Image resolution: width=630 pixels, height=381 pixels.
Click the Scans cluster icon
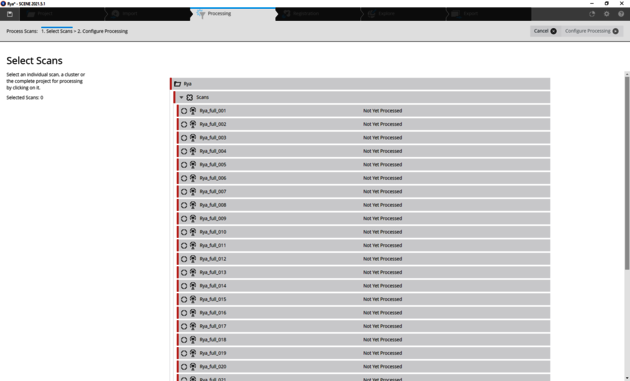tap(190, 97)
